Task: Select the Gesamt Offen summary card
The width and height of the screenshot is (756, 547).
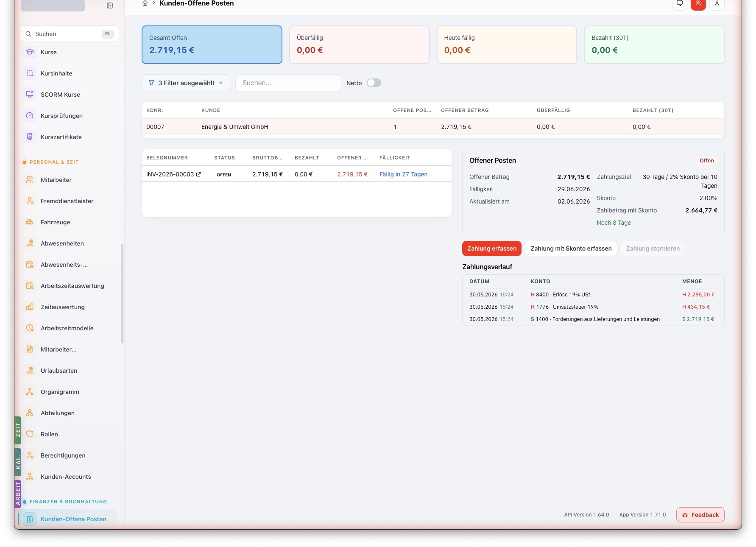Action: 212,45
